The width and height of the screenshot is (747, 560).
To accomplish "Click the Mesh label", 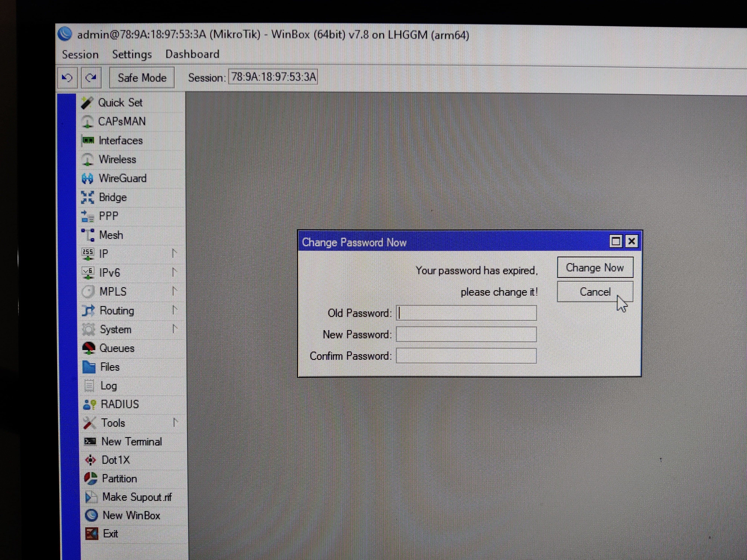I will pos(111,235).
